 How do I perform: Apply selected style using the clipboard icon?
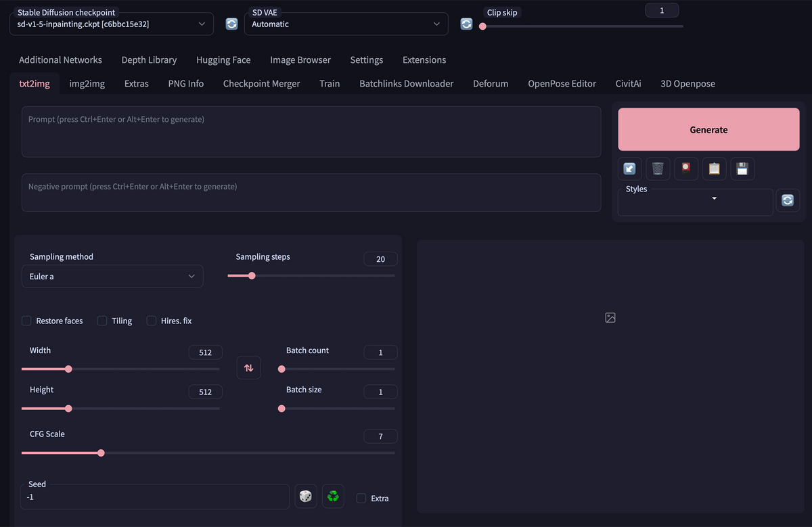714,168
